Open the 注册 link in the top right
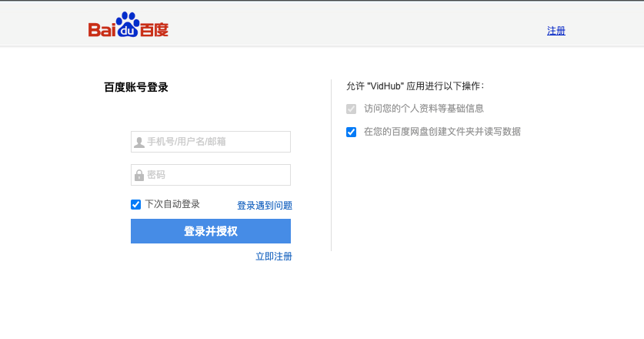 click(556, 31)
